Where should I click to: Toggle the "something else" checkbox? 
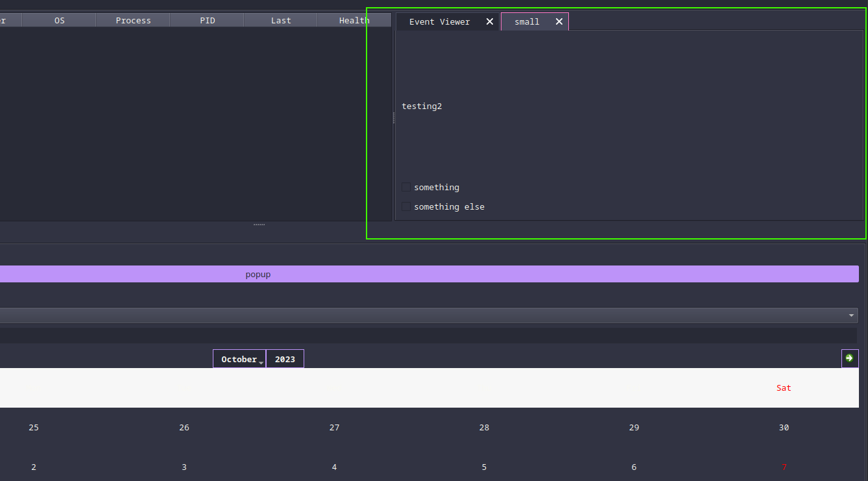pyautogui.click(x=406, y=207)
